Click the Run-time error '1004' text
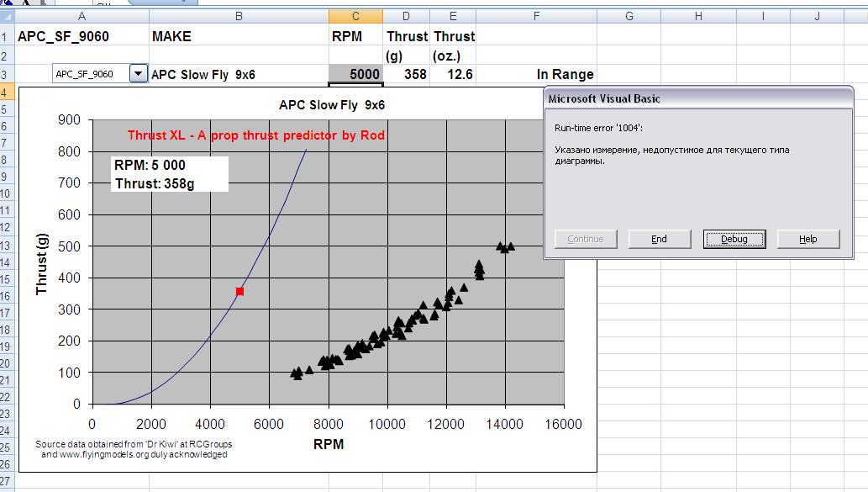868x492 pixels. 598,128
